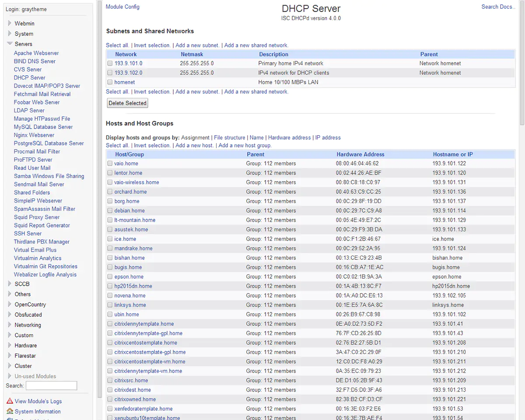This screenshot has height=420, width=525.
Task: Check the 193.9.101.0 subnet checkbox
Action: click(x=110, y=63)
